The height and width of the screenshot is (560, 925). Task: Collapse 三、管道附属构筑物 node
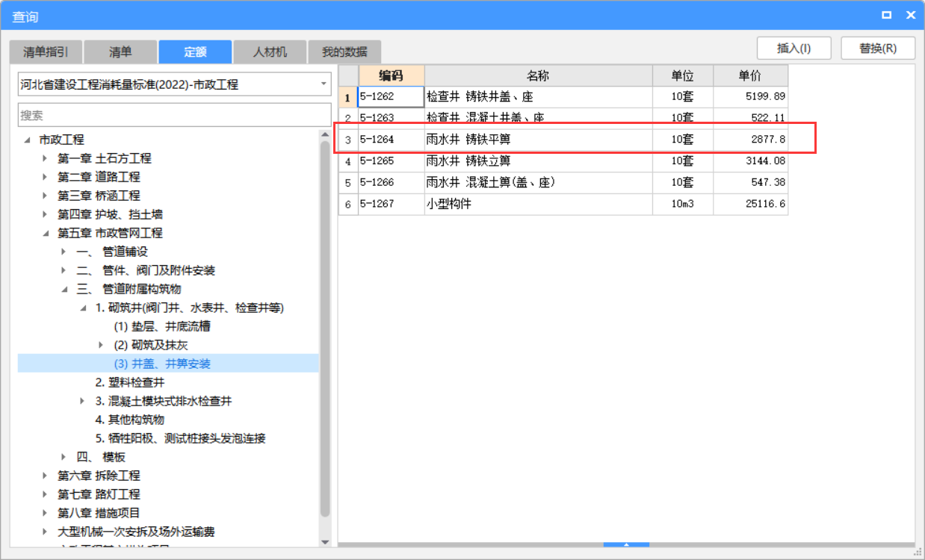click(x=64, y=289)
